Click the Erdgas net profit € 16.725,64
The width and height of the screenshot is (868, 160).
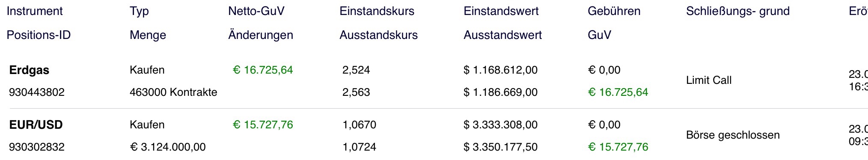coord(263,70)
